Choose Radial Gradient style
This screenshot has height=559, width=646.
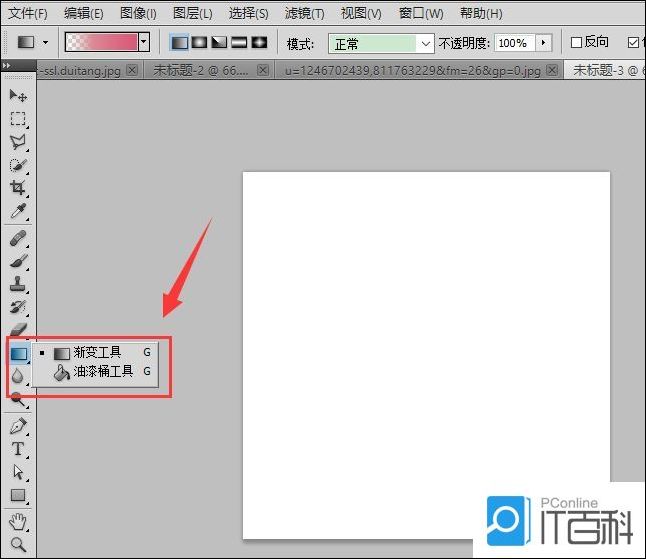click(x=199, y=42)
